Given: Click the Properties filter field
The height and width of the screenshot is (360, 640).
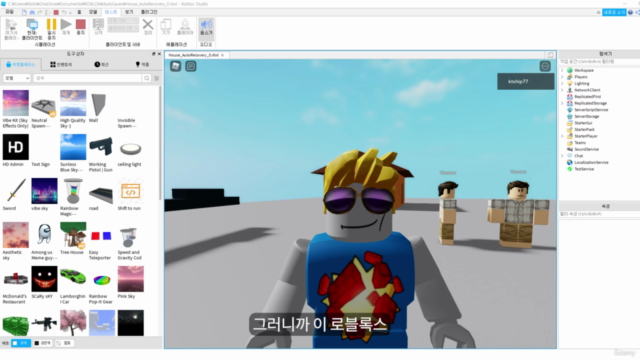Looking at the screenshot, I should 599,214.
